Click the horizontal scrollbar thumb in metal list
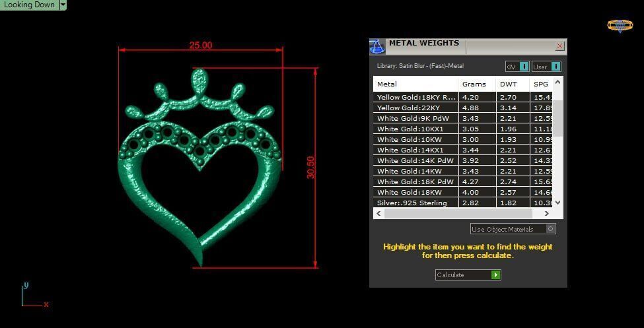This screenshot has width=644, height=328. tap(458, 213)
